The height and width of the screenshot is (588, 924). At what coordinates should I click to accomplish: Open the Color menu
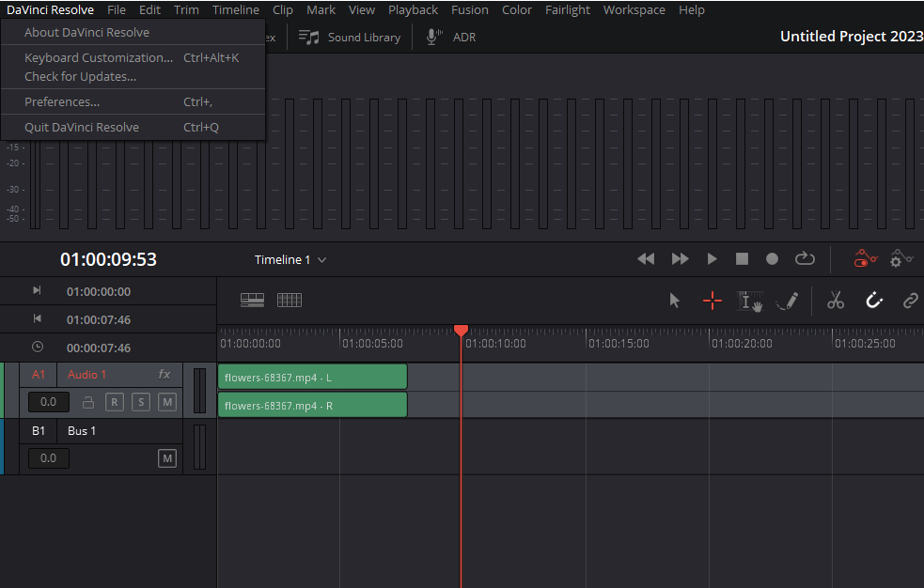point(517,10)
